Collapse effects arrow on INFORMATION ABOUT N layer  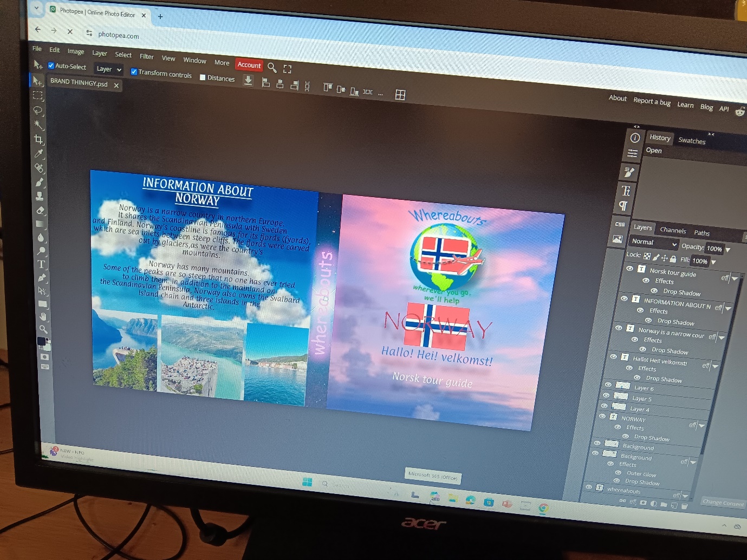[x=729, y=308]
